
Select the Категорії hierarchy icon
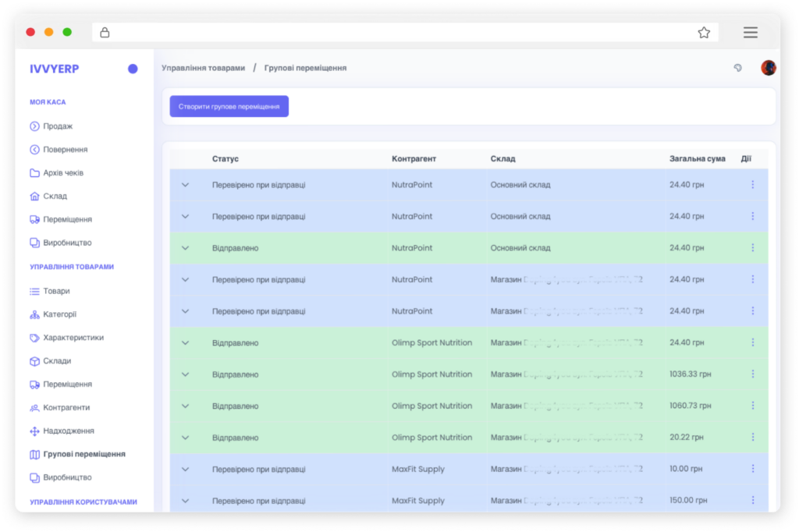coord(34,314)
